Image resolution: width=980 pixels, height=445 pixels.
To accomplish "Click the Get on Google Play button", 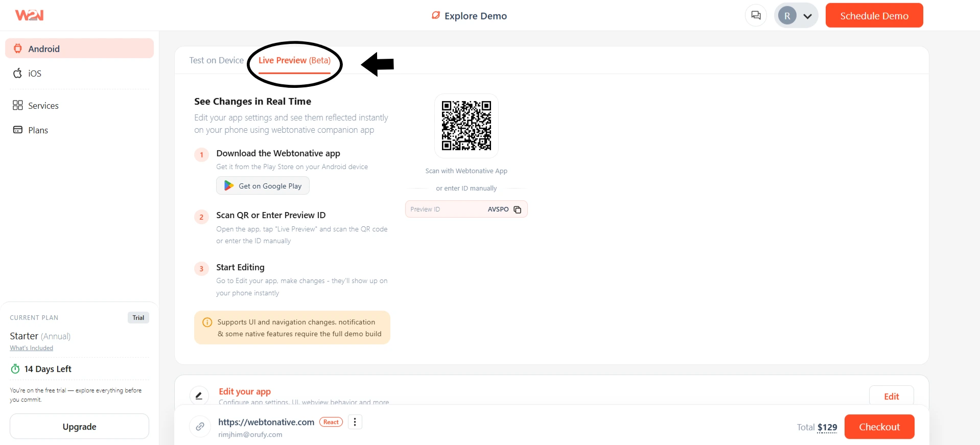I will 263,185.
